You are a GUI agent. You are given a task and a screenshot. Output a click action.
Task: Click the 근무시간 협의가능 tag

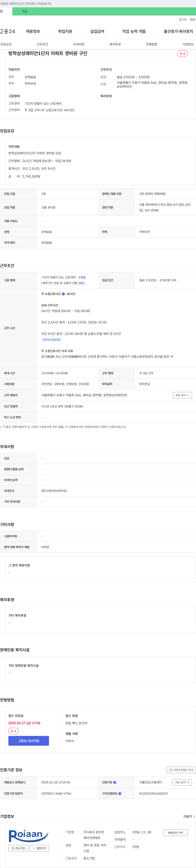point(52,340)
